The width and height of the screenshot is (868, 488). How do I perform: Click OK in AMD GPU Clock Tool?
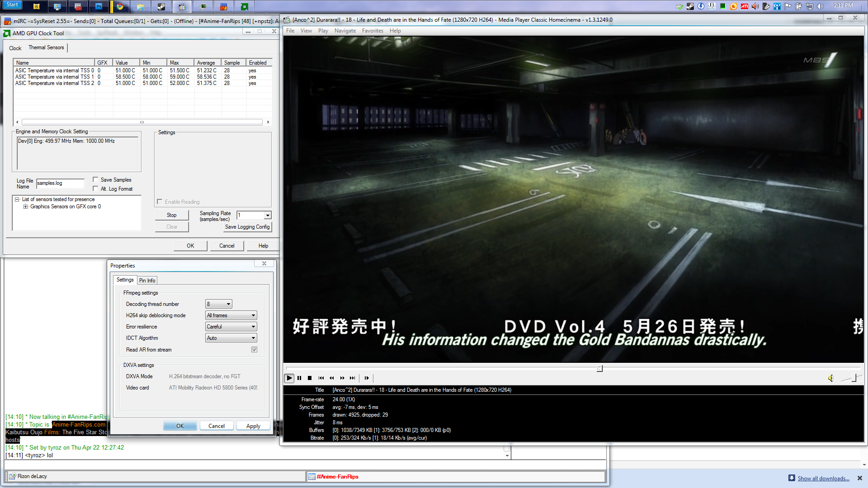(190, 246)
